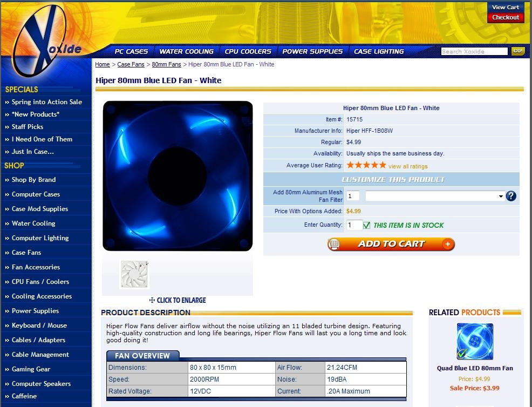This screenshot has height=407, width=532.
Task: Open the PC Cases menu
Action: coord(131,51)
